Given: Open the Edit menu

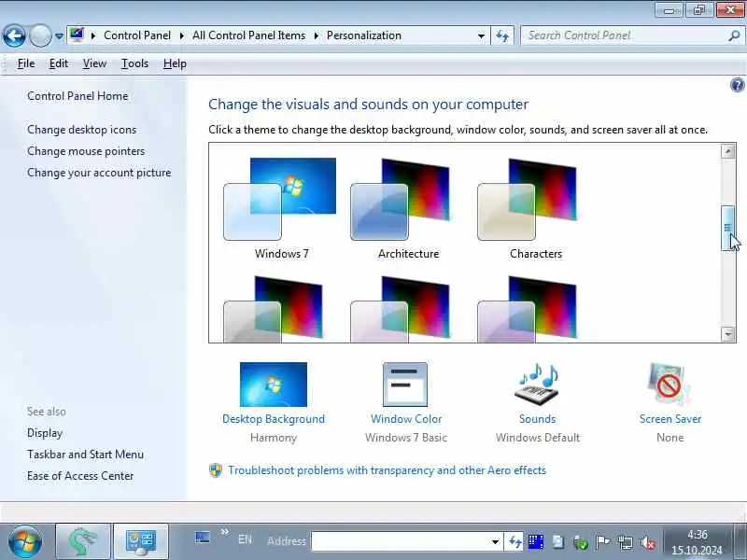Looking at the screenshot, I should [59, 63].
